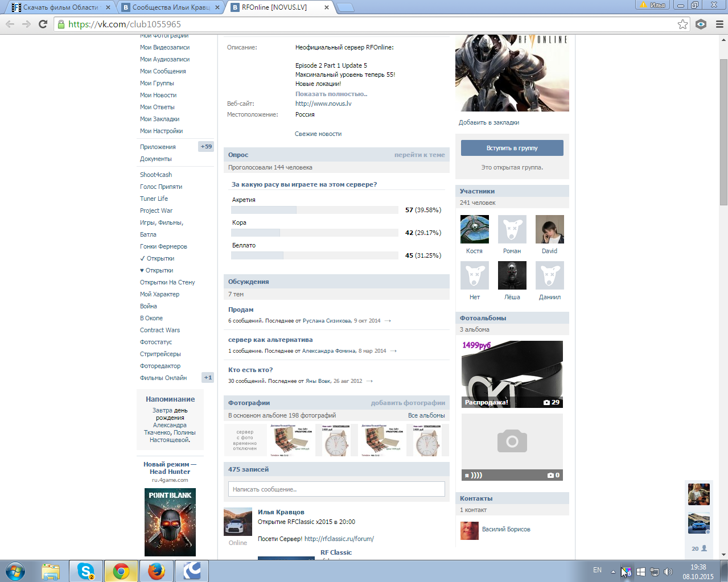Click Илья Кравцов post avatar
Image resolution: width=728 pixels, height=582 pixels.
pos(238,522)
